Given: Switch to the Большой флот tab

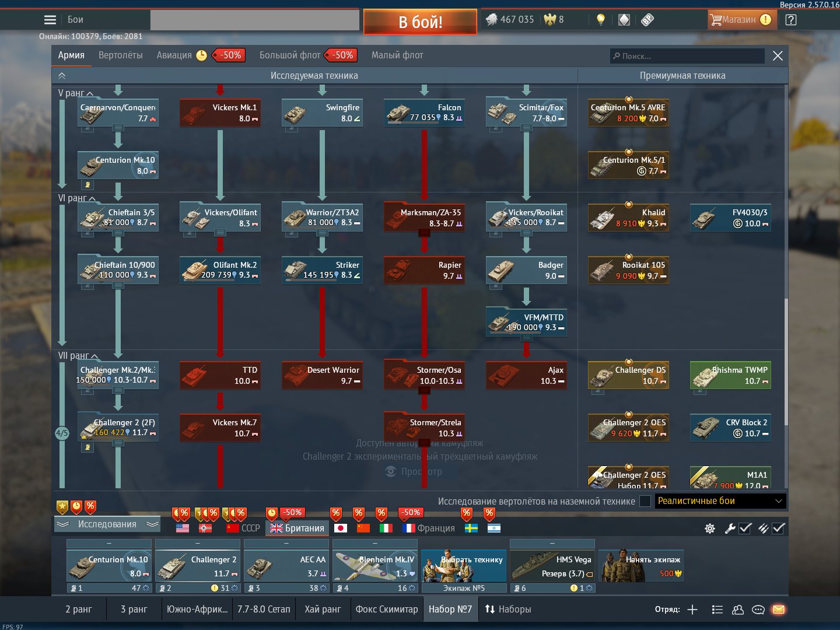Looking at the screenshot, I should coord(290,55).
